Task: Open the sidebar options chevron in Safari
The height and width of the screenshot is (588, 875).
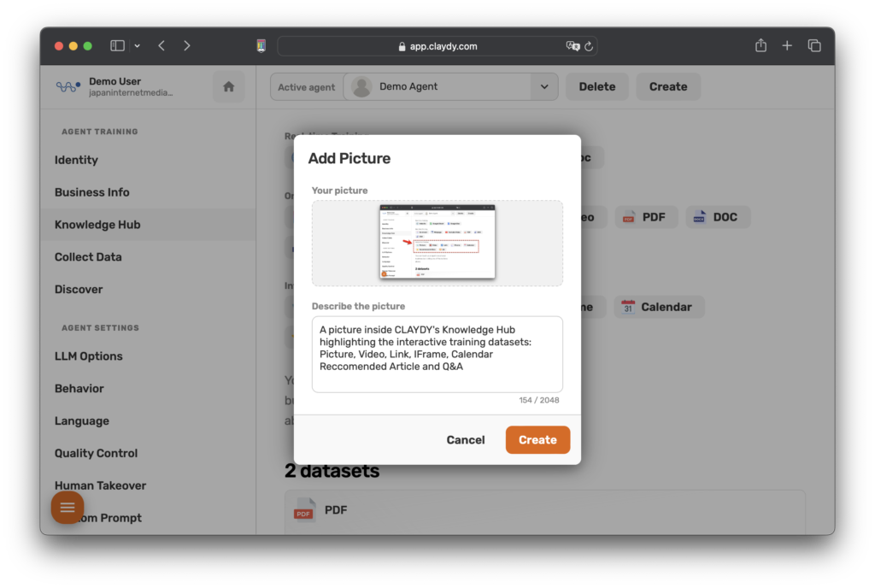Action: point(138,46)
